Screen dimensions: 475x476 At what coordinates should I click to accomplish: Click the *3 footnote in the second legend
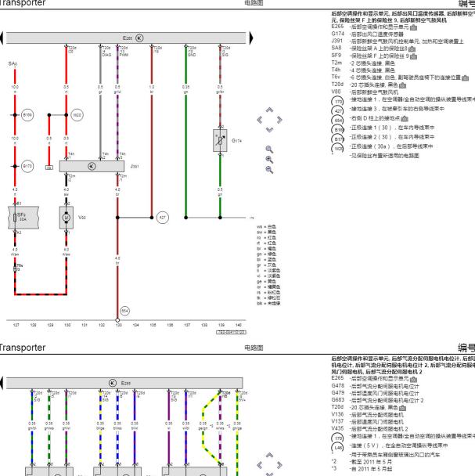pos(362,469)
